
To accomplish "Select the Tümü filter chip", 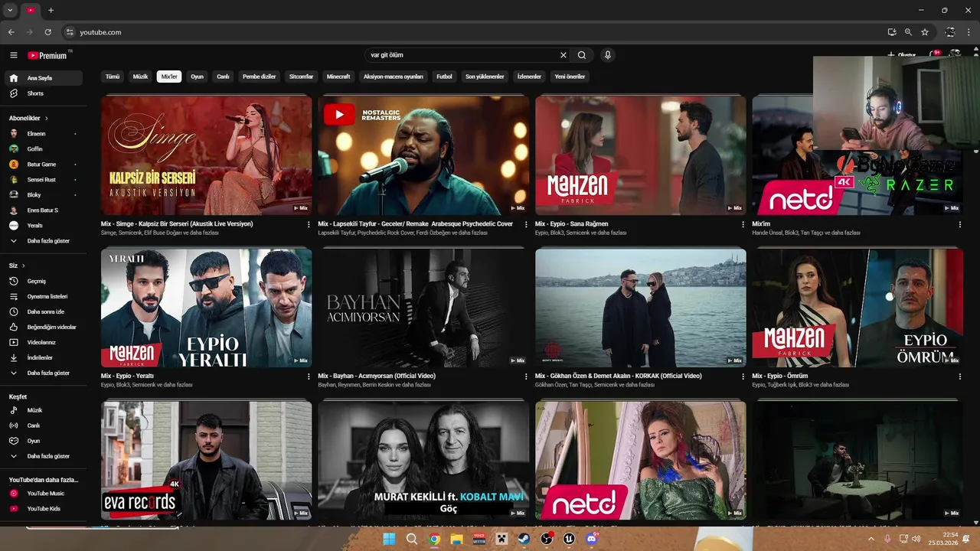I will click(x=113, y=77).
